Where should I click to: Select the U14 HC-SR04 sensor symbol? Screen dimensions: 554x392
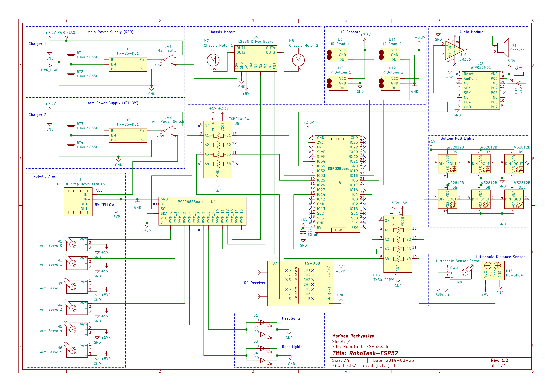492,270
